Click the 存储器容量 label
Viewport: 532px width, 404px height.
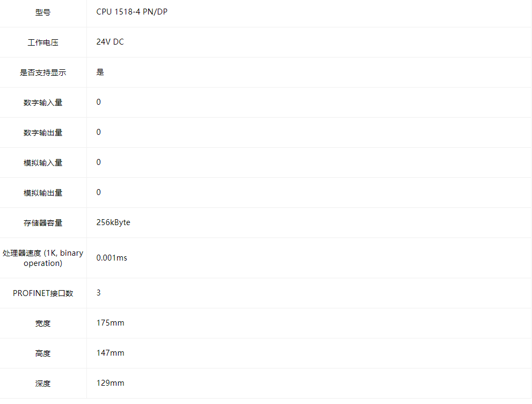pyautogui.click(x=43, y=223)
